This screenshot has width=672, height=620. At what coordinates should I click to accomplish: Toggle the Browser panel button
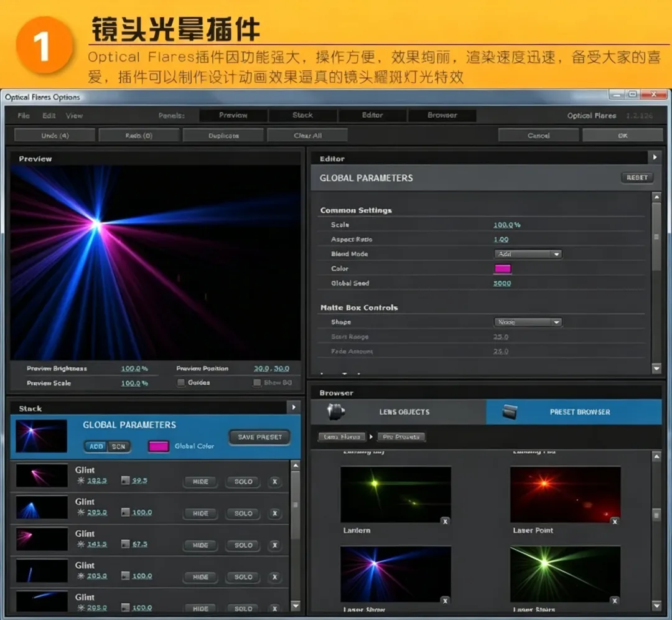click(442, 115)
